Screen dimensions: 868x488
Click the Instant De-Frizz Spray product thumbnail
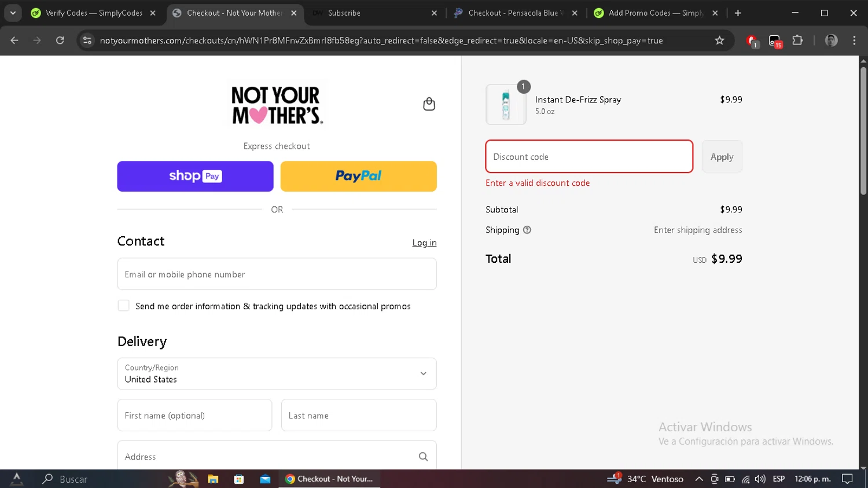506,105
